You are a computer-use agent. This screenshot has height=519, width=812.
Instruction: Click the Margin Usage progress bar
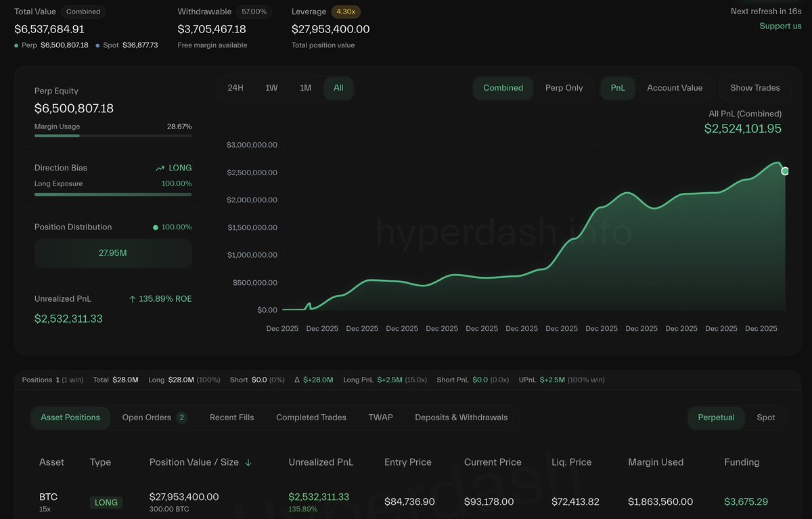point(113,135)
